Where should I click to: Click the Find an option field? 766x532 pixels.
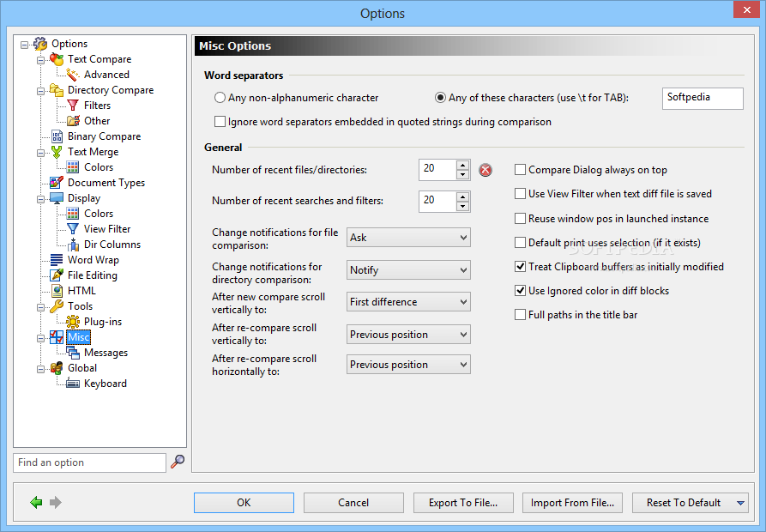tap(89, 462)
